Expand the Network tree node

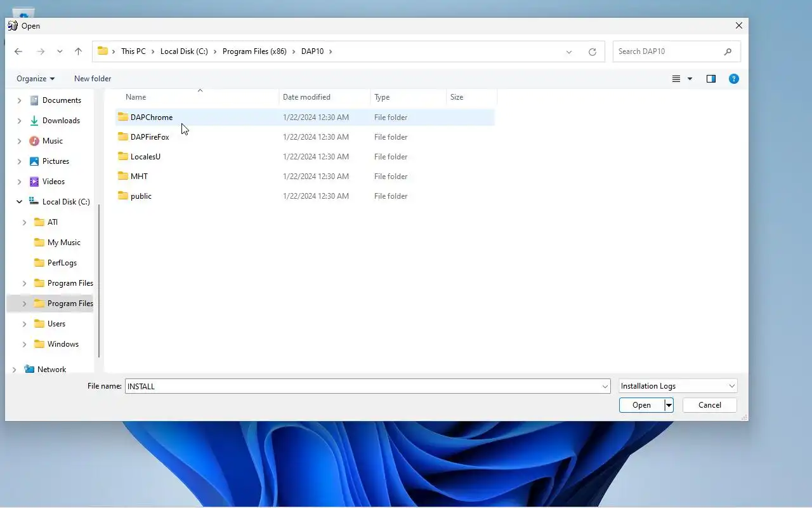(x=14, y=370)
